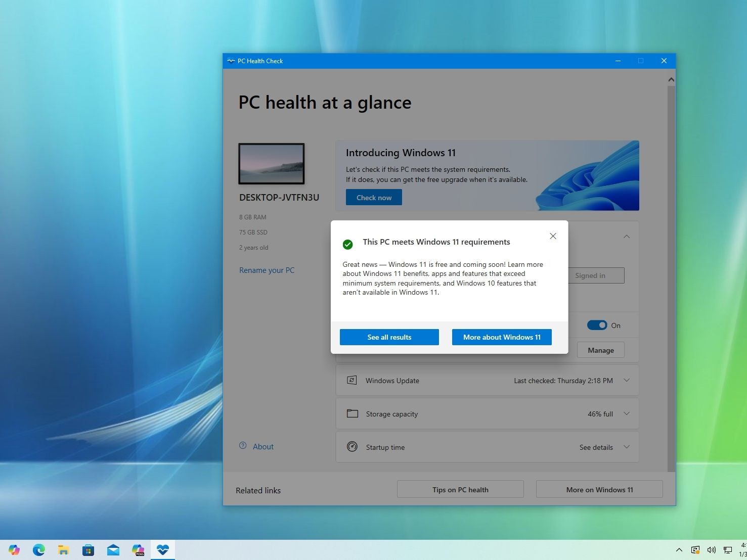
Task: Expand the Startup time section
Action: point(627,447)
